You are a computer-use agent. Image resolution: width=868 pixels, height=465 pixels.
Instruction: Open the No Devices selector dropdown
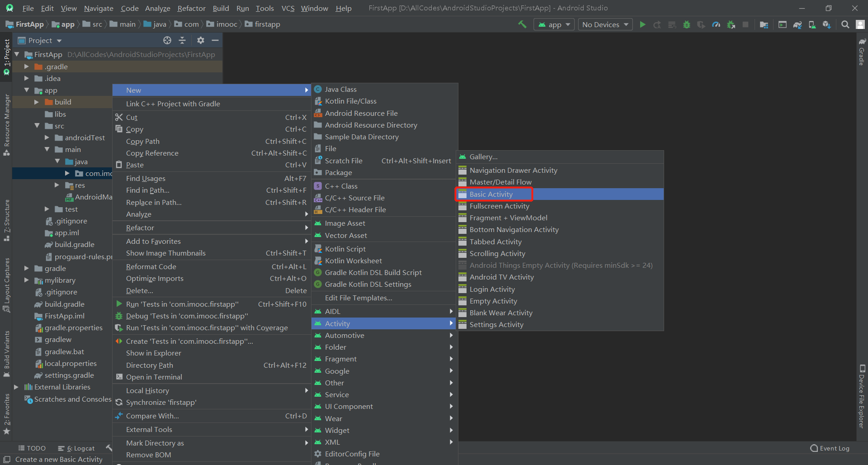click(x=605, y=24)
